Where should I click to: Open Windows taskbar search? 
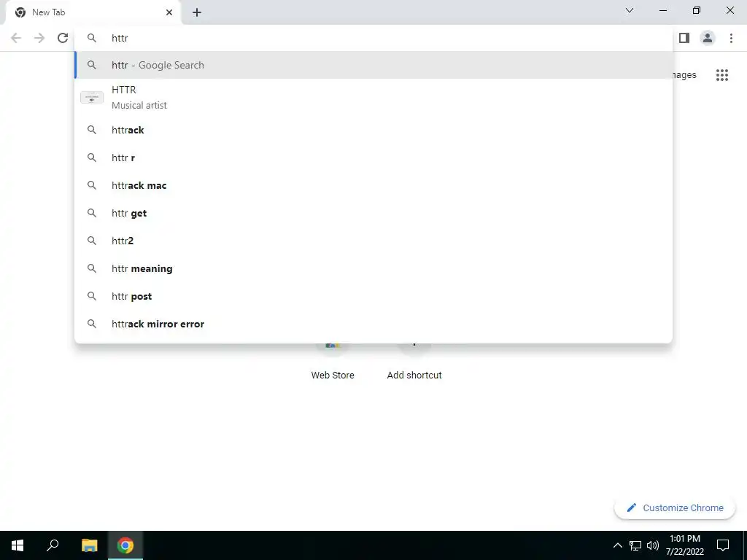(53, 545)
